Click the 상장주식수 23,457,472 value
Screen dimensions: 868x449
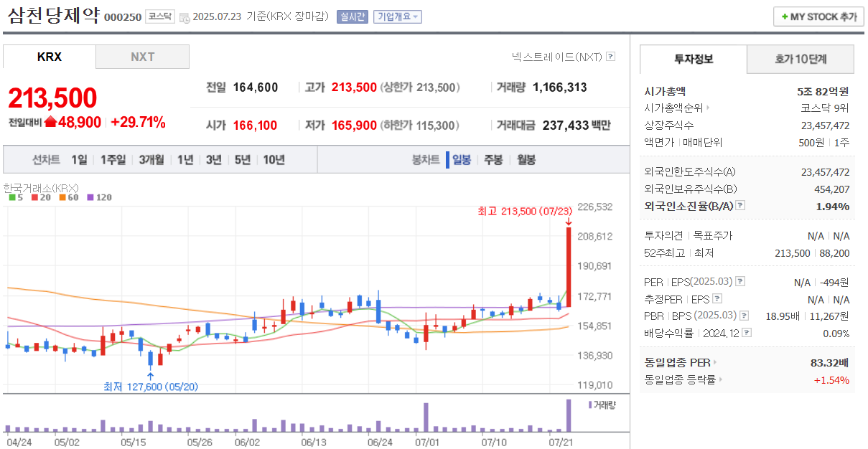(825, 126)
